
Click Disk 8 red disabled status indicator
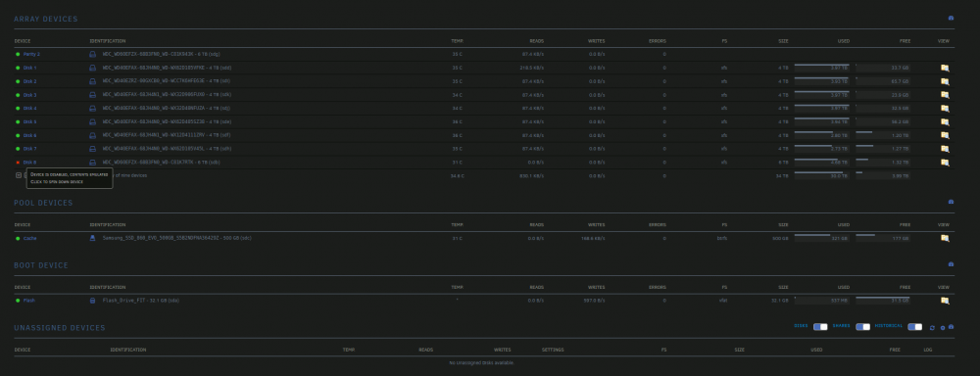click(18, 163)
